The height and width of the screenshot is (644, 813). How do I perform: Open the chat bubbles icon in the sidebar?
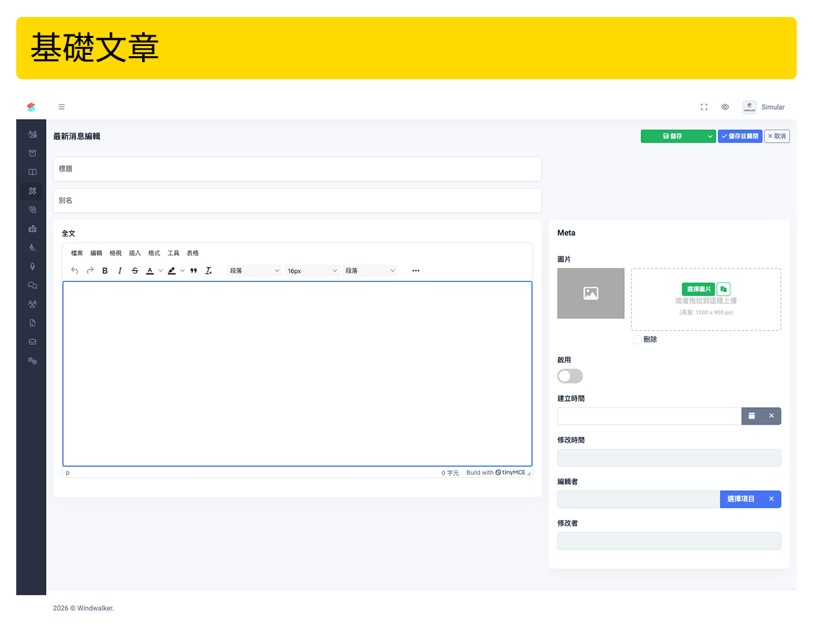pos(32,285)
